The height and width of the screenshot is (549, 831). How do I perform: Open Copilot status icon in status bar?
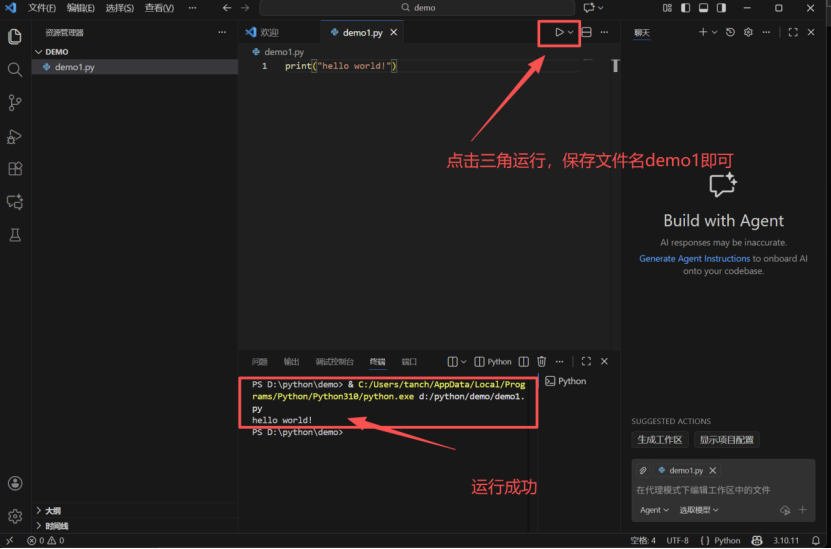pos(757,541)
